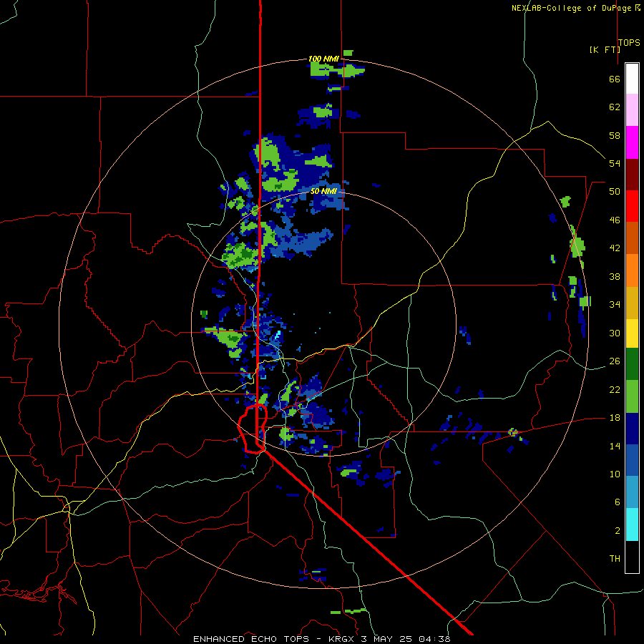This screenshot has width=644, height=644.
Task: Click the bright cyan echo pixel near radar center
Action: (x=278, y=335)
